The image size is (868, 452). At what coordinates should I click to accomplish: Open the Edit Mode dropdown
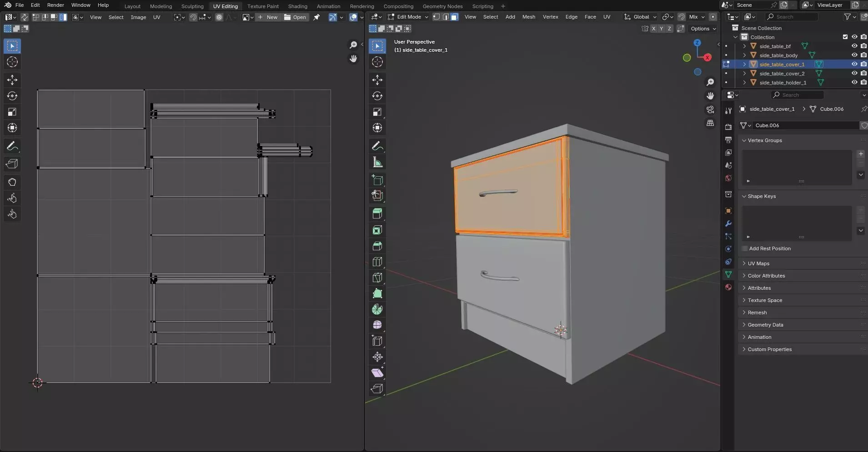(x=408, y=17)
